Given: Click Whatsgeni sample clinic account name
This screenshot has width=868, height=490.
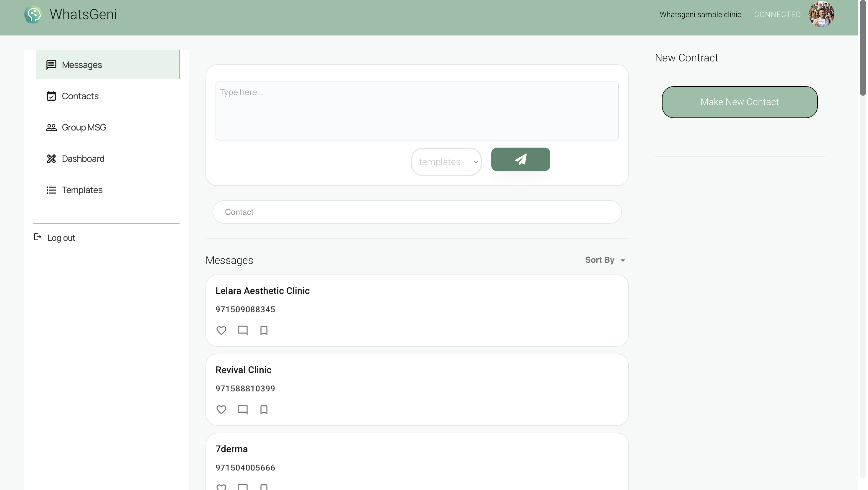Looking at the screenshot, I should [700, 14].
